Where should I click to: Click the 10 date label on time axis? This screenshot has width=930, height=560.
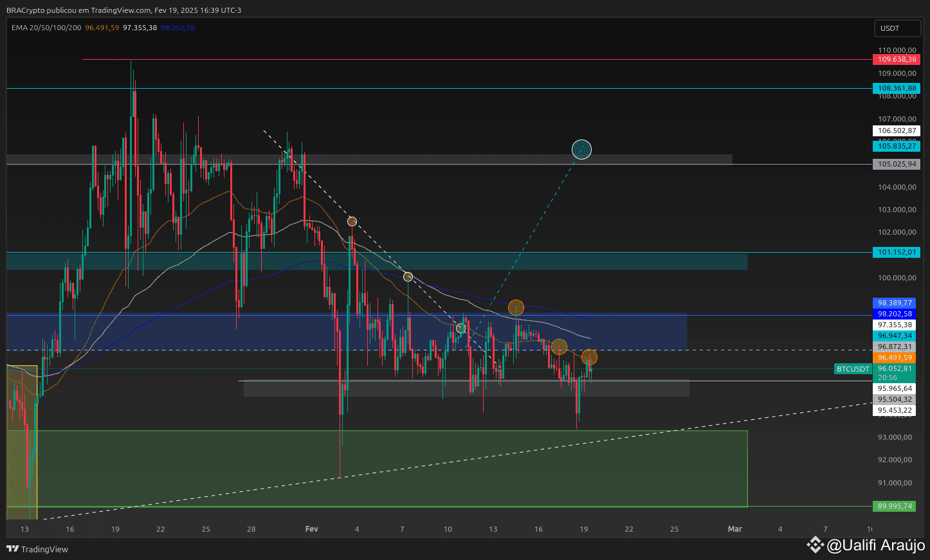[448, 529]
